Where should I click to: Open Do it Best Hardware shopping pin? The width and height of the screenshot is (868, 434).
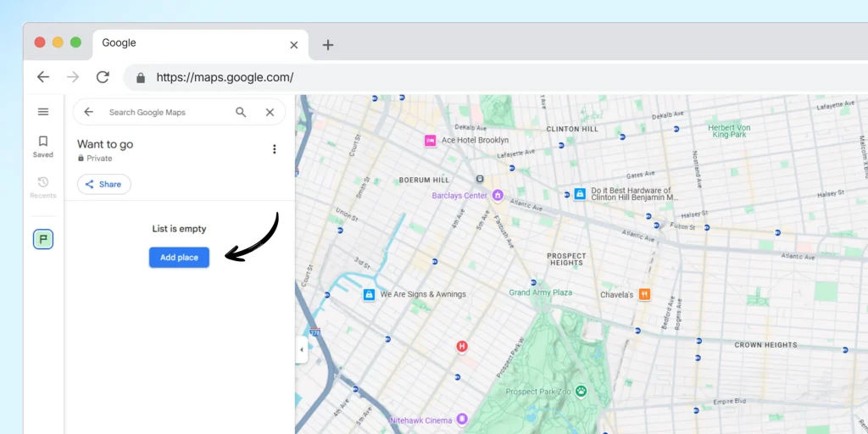[x=580, y=194]
